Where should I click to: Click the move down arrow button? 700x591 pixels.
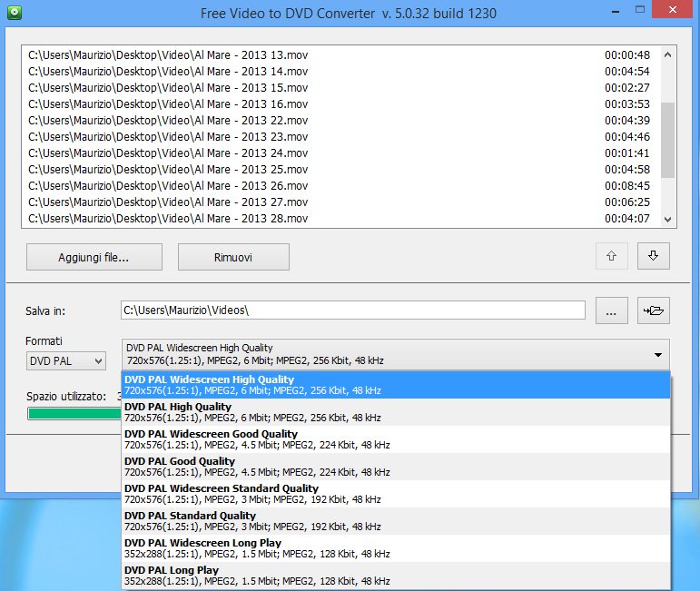tap(653, 257)
